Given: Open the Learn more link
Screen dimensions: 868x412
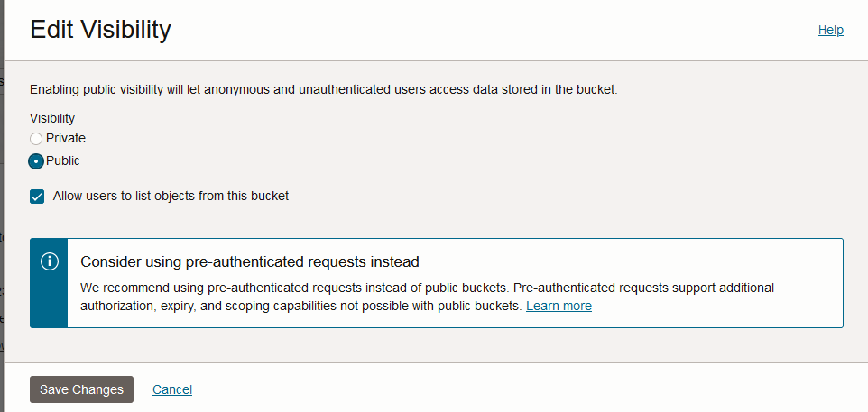Looking at the screenshot, I should pos(559,306).
